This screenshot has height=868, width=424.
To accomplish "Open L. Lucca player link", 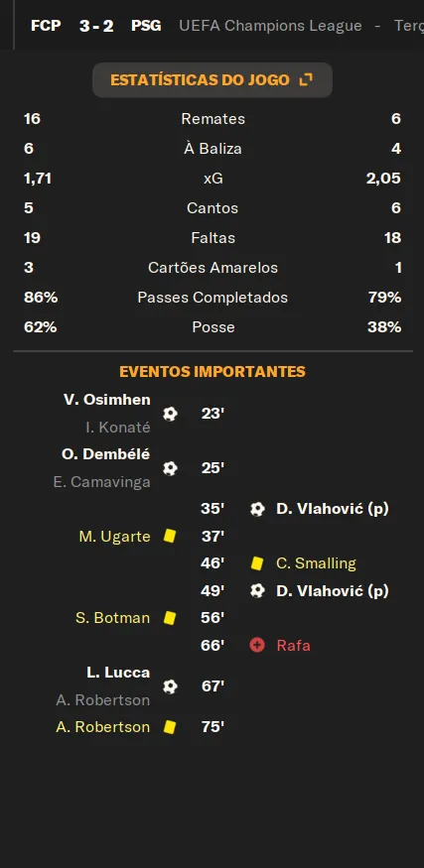I will (118, 673).
